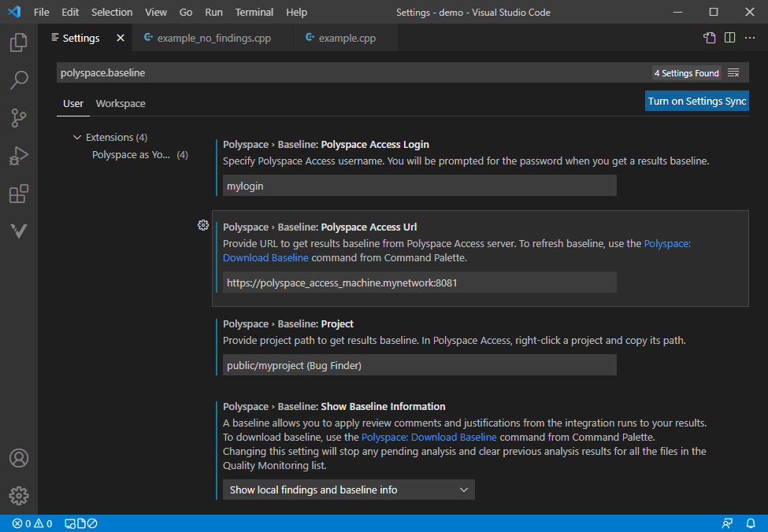Open the Filter Settings icon in the search bar
The image size is (768, 532).
[x=733, y=72]
